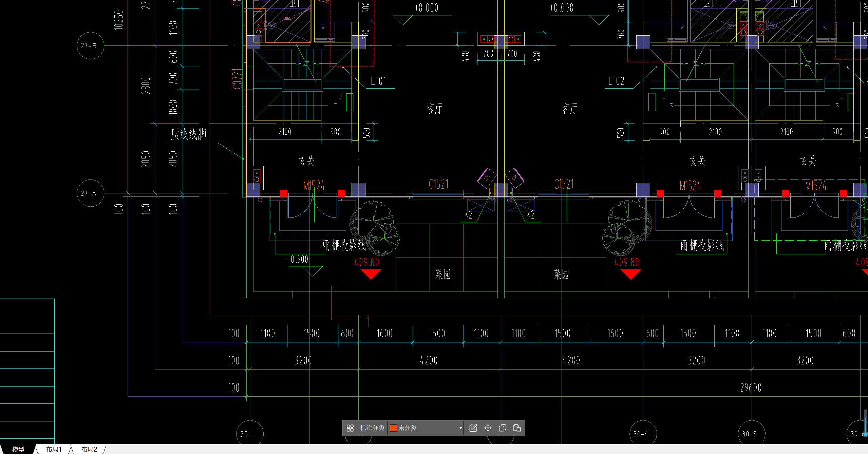Click the 标注分类 label
Image resolution: width=868 pixels, height=454 pixels.
coord(372,428)
